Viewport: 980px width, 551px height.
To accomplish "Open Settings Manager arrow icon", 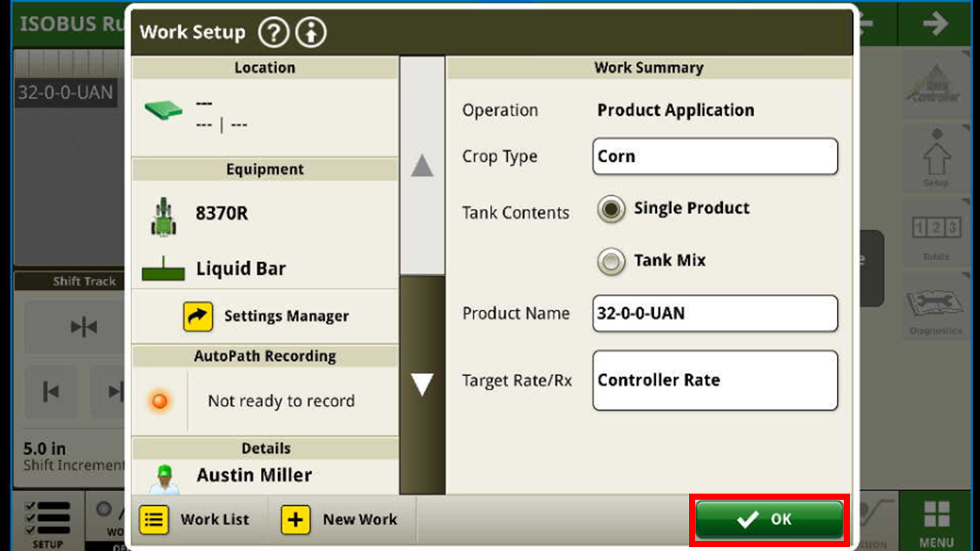I will pyautogui.click(x=198, y=316).
